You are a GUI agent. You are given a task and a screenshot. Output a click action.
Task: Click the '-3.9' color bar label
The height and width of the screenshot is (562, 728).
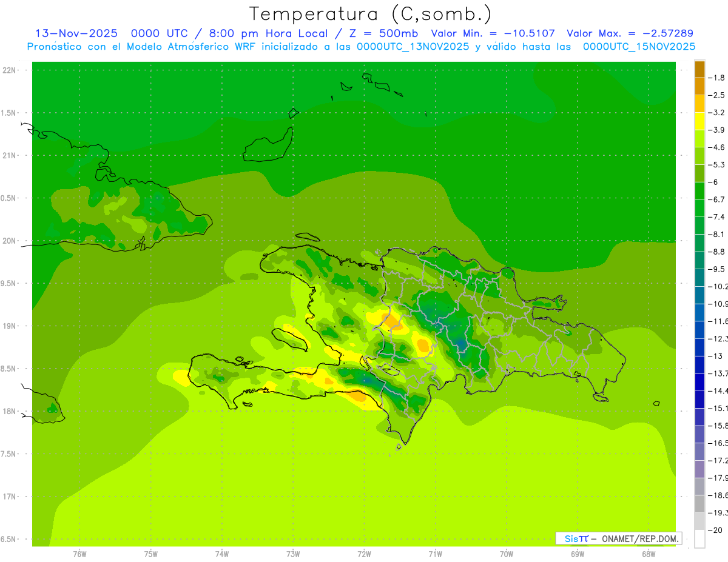coord(716,130)
